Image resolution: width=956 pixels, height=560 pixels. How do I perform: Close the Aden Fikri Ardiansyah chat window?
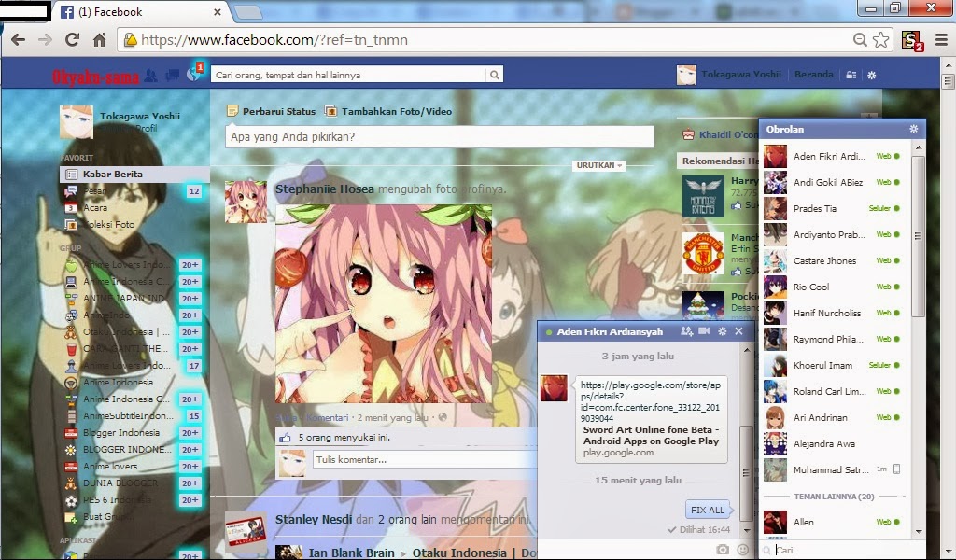point(739,331)
